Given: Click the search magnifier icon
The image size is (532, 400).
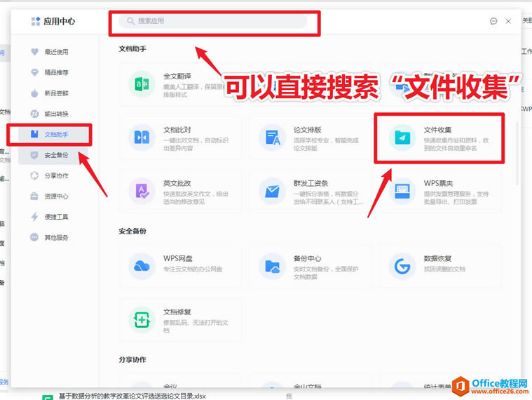Looking at the screenshot, I should pos(130,21).
